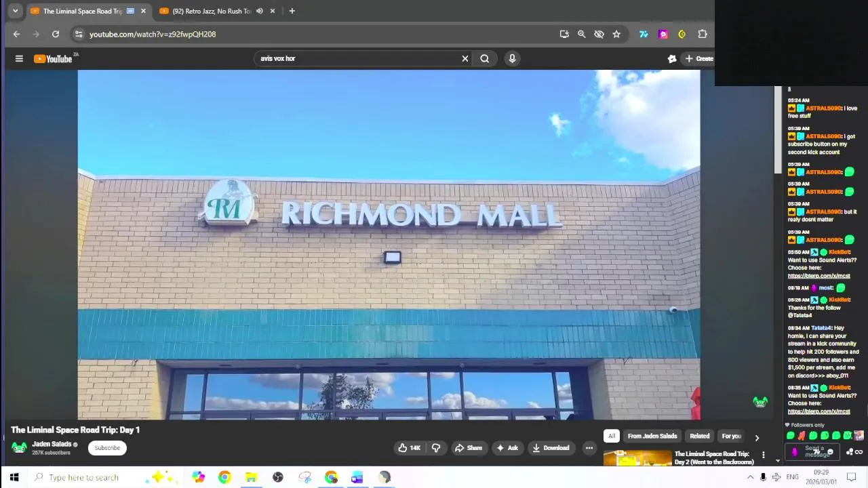The width and height of the screenshot is (868, 488).
Task: Open Windows Start menu
Action: click(x=14, y=478)
